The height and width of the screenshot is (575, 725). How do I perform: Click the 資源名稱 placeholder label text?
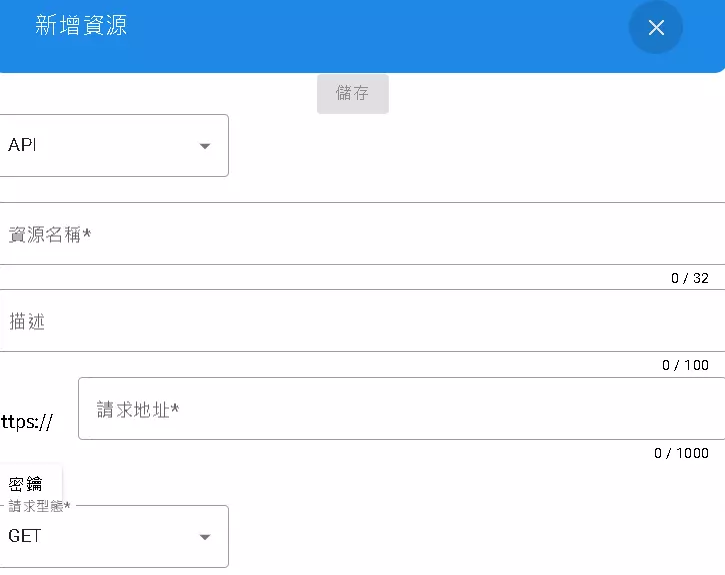(x=50, y=235)
